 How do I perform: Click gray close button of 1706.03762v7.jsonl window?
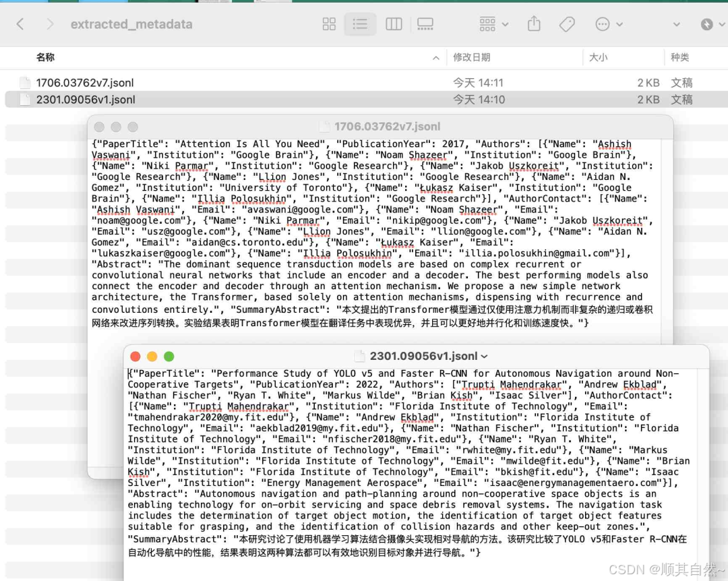pyautogui.click(x=99, y=127)
